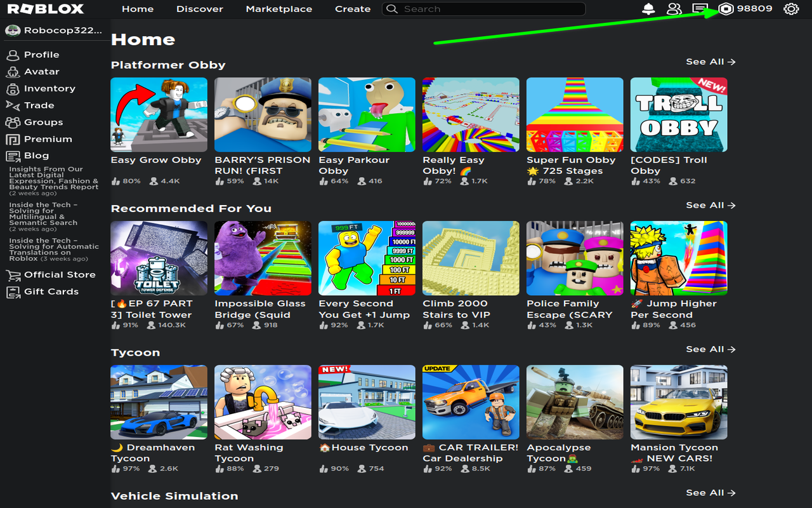Click the Robux hexagon icon
812x508 pixels.
726,9
